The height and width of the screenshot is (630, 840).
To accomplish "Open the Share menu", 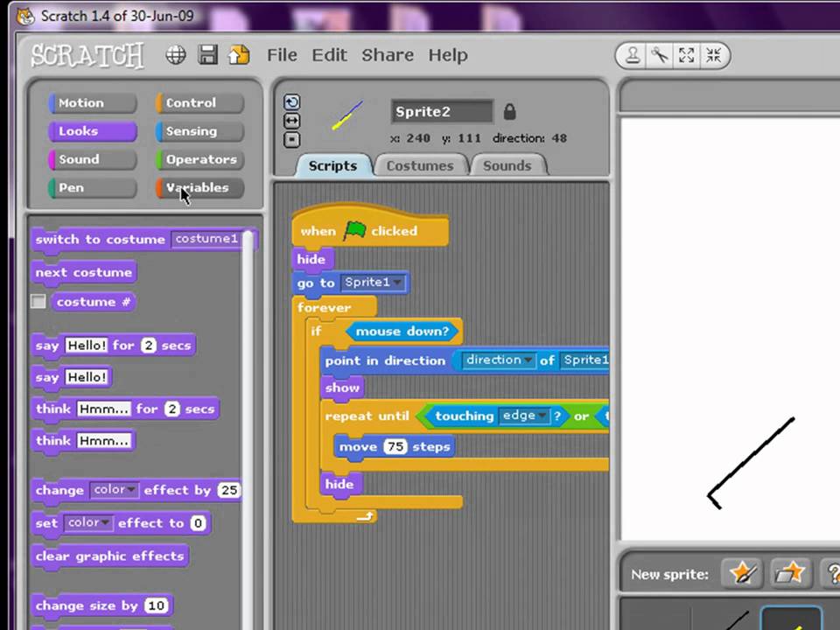I will point(388,55).
